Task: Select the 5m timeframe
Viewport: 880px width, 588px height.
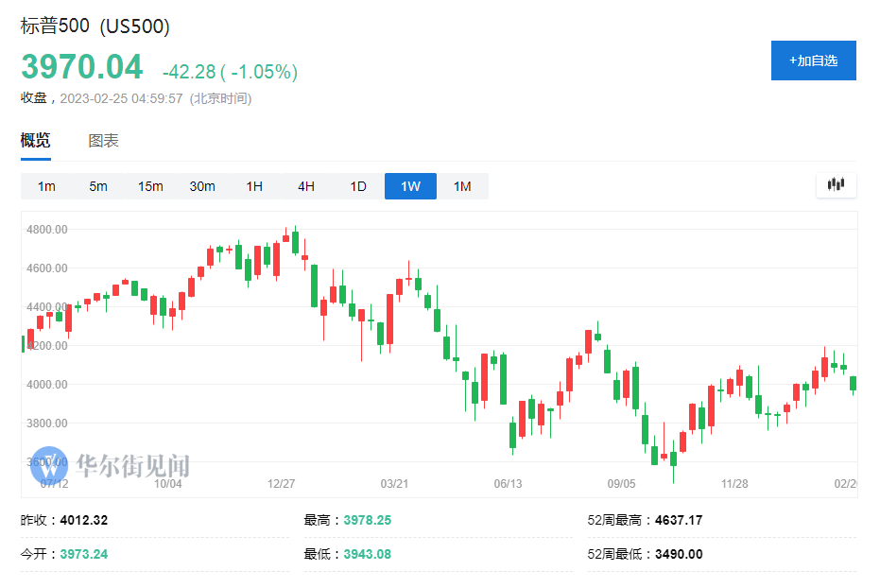Action: (97, 186)
